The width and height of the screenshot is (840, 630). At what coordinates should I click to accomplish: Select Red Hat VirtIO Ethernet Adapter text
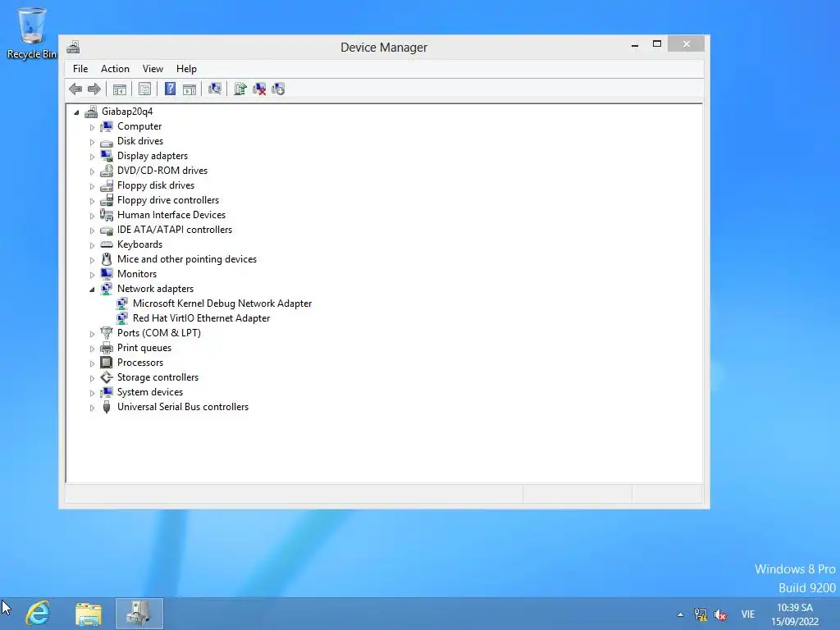coord(202,318)
